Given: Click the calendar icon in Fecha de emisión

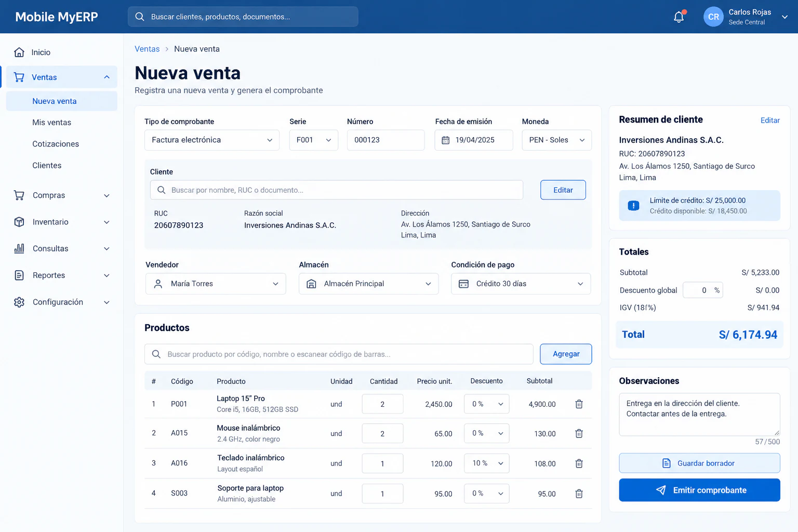Looking at the screenshot, I should tap(445, 140).
